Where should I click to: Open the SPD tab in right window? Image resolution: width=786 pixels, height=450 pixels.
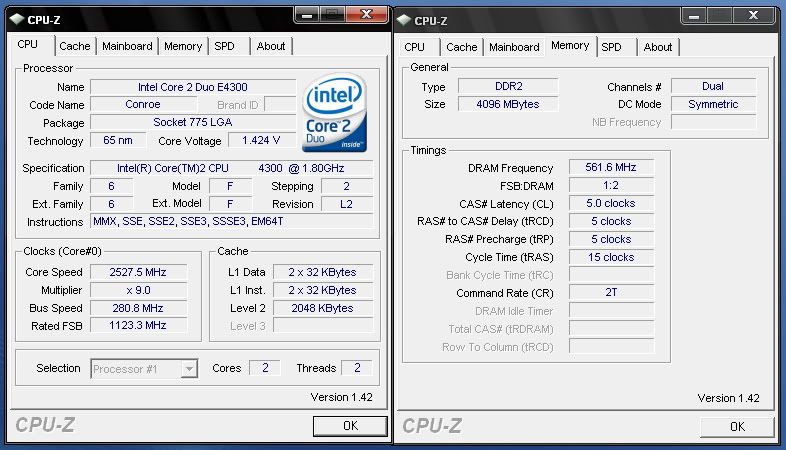[611, 47]
